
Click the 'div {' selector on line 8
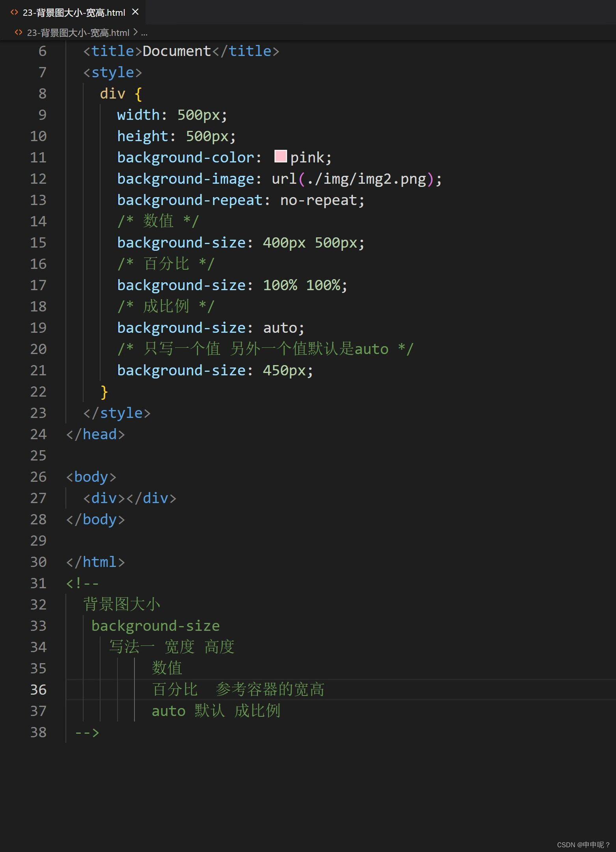pos(121,94)
